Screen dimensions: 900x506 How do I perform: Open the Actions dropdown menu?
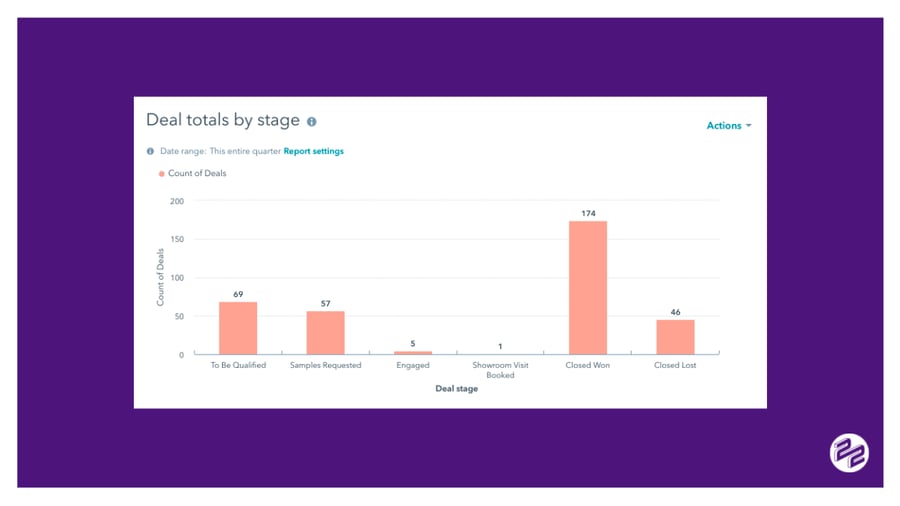pyautogui.click(x=728, y=126)
